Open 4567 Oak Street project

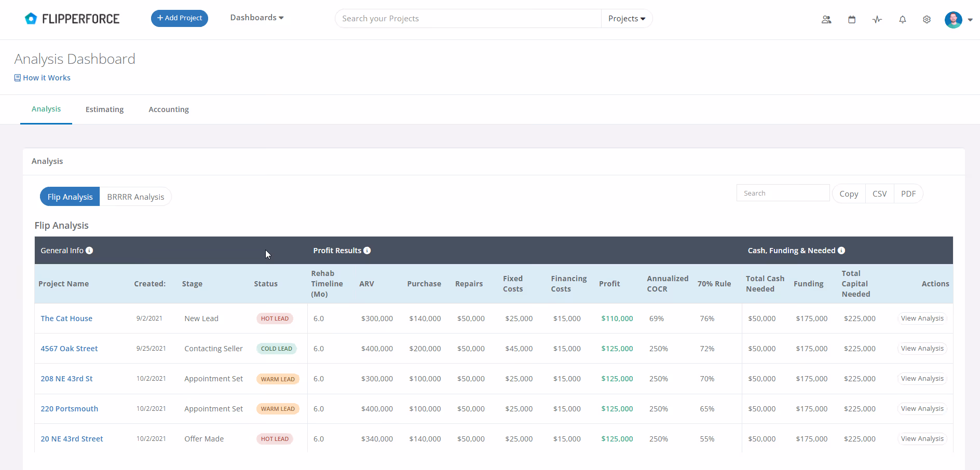tap(69, 349)
